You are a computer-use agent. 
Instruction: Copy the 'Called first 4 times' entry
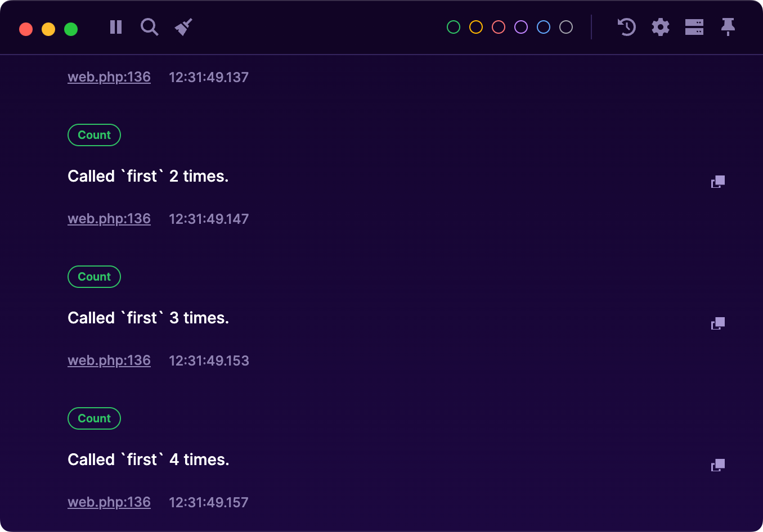pyautogui.click(x=717, y=465)
